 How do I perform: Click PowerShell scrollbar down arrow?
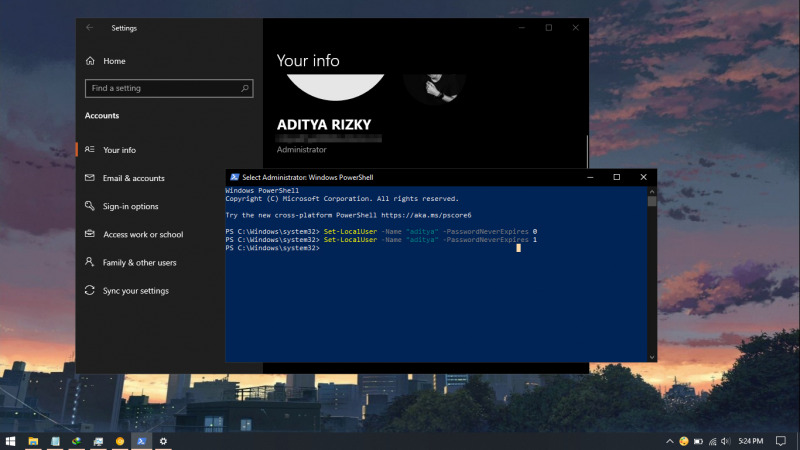[652, 358]
